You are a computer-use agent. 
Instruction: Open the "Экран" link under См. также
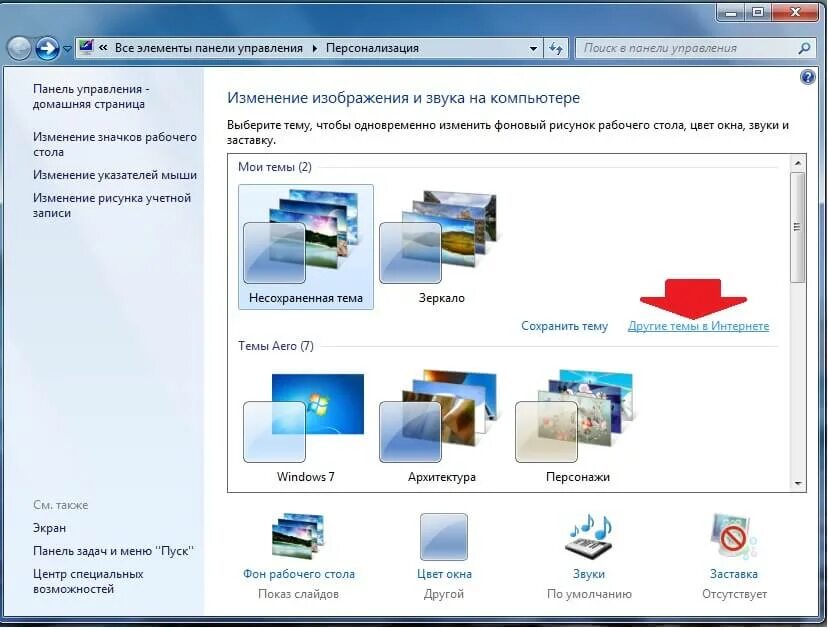pyautogui.click(x=50, y=528)
